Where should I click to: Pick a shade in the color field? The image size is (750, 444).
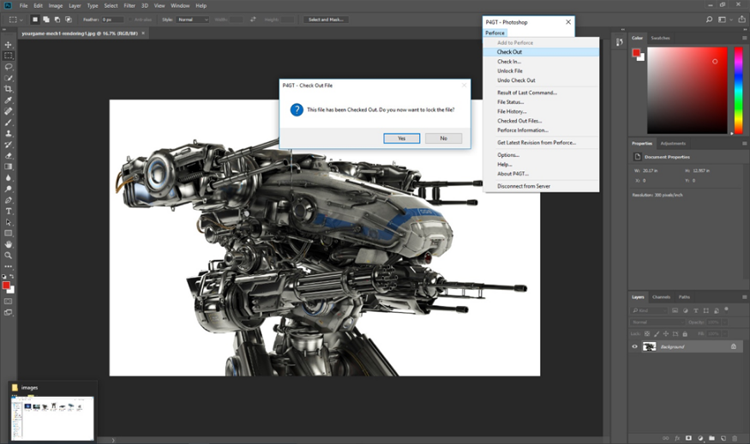687,90
